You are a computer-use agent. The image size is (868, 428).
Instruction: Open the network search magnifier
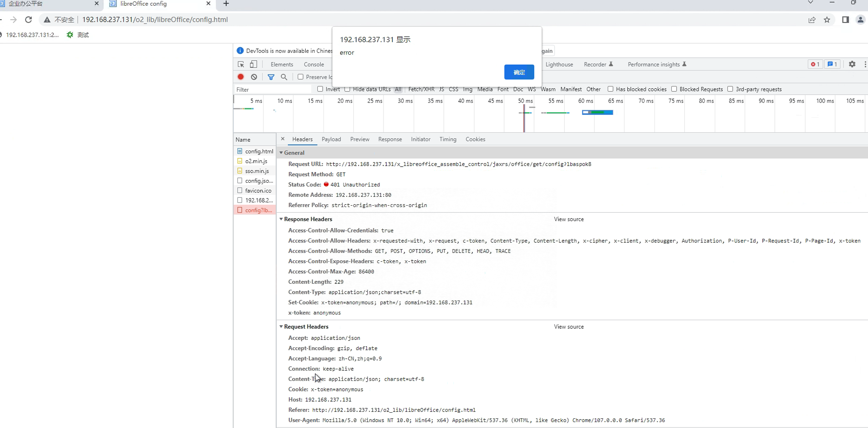click(284, 77)
